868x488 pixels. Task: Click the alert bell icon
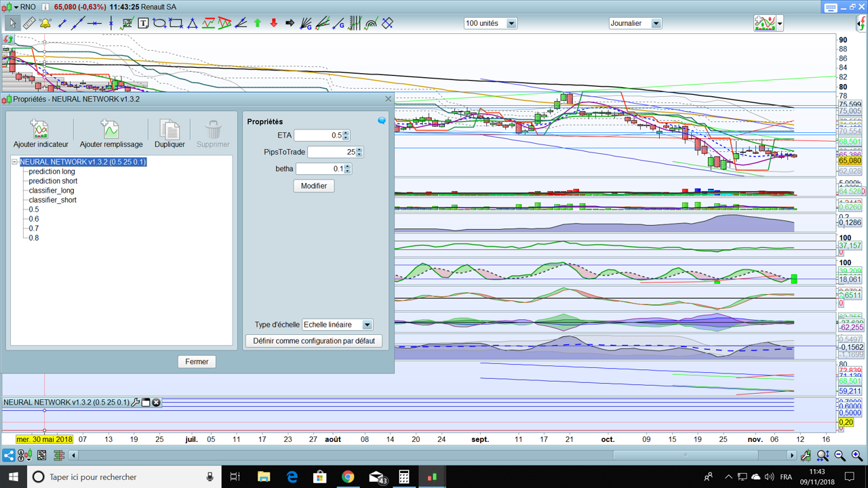click(45, 23)
